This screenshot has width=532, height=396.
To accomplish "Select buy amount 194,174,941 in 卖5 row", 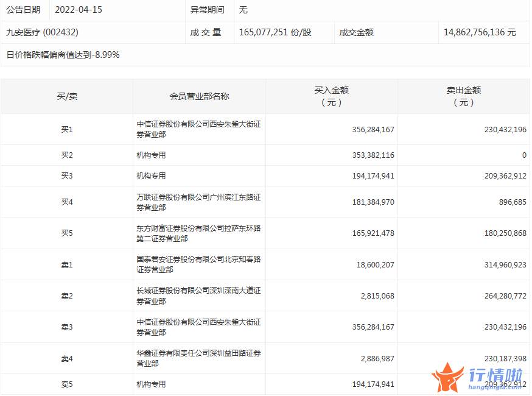I will click(x=373, y=384).
